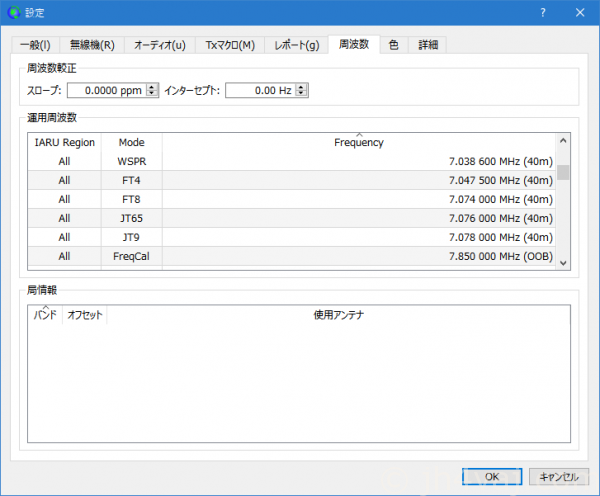
Task: Open the 詳細 tab
Action: point(428,44)
